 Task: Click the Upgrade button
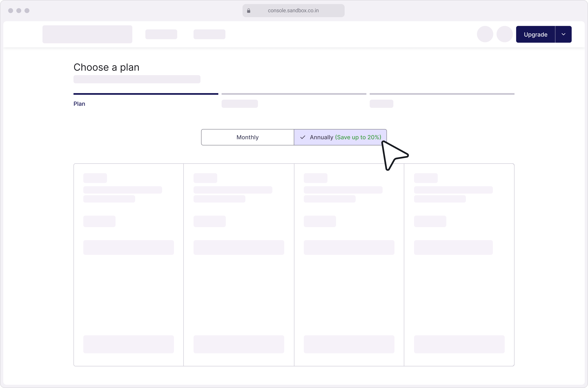point(535,34)
